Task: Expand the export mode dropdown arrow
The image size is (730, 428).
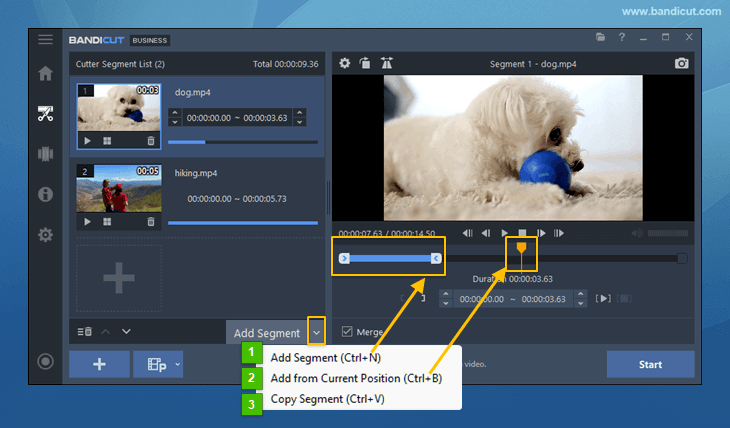Action: tap(177, 364)
